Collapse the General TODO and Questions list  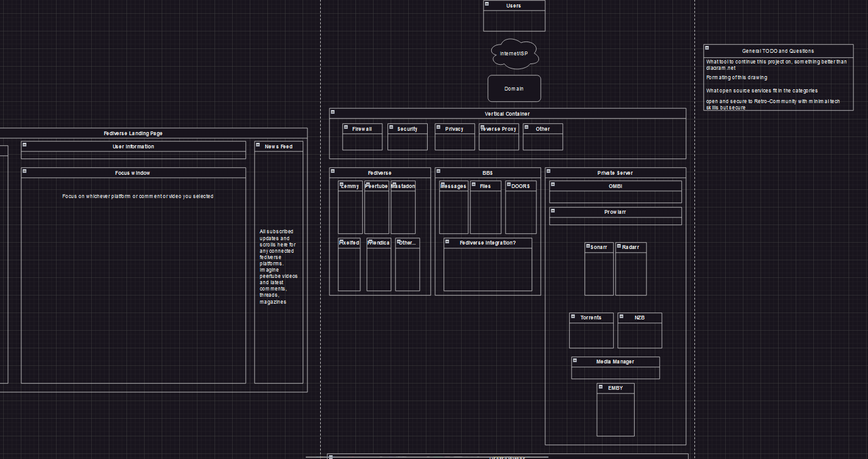[x=707, y=48]
